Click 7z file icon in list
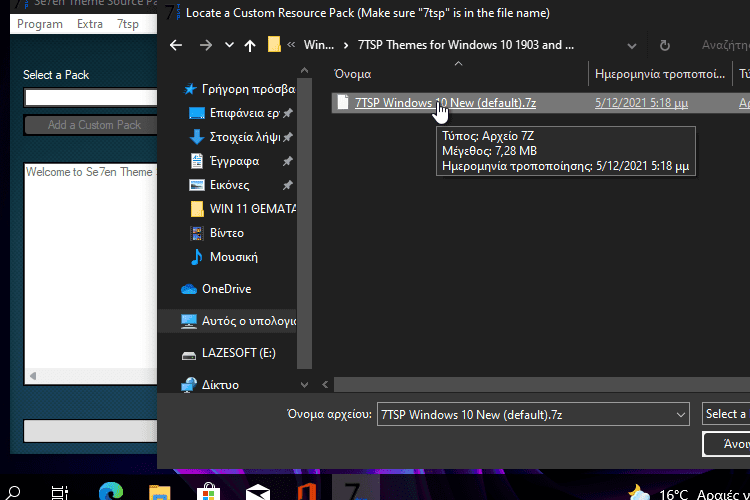Image resolution: width=750 pixels, height=500 pixels. tap(342, 102)
